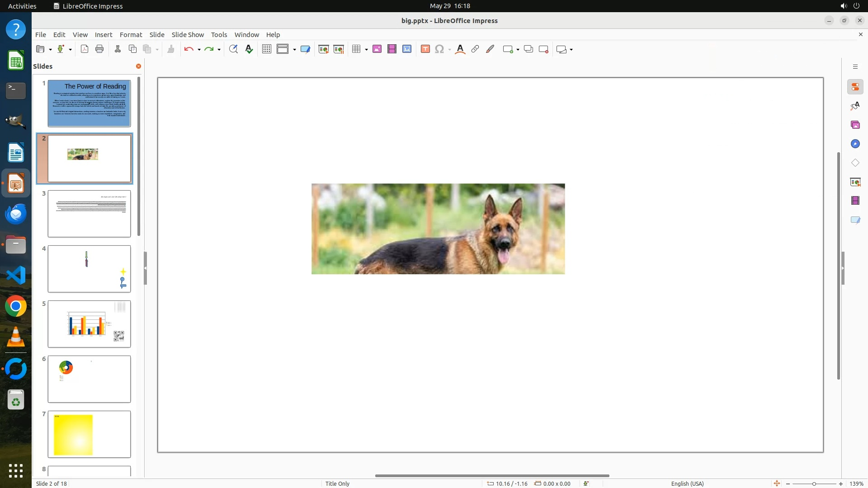Export the presentation as PDF
Viewport: 868px width, 488px height.
(85, 49)
